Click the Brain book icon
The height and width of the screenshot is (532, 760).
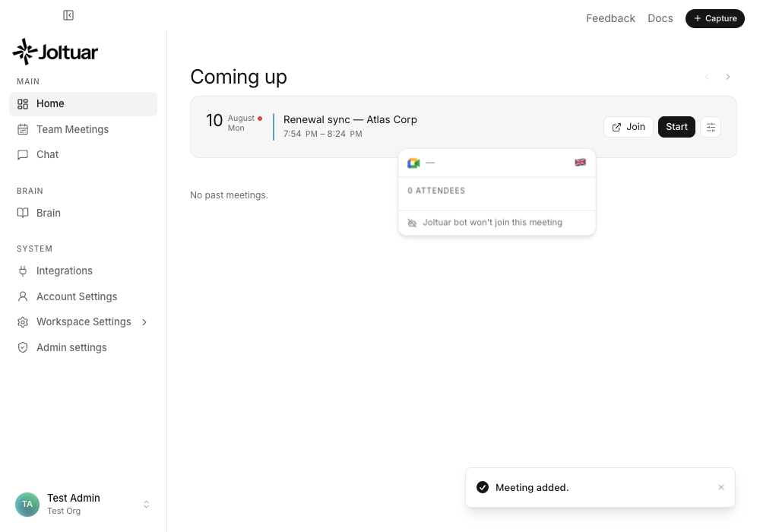(x=23, y=214)
